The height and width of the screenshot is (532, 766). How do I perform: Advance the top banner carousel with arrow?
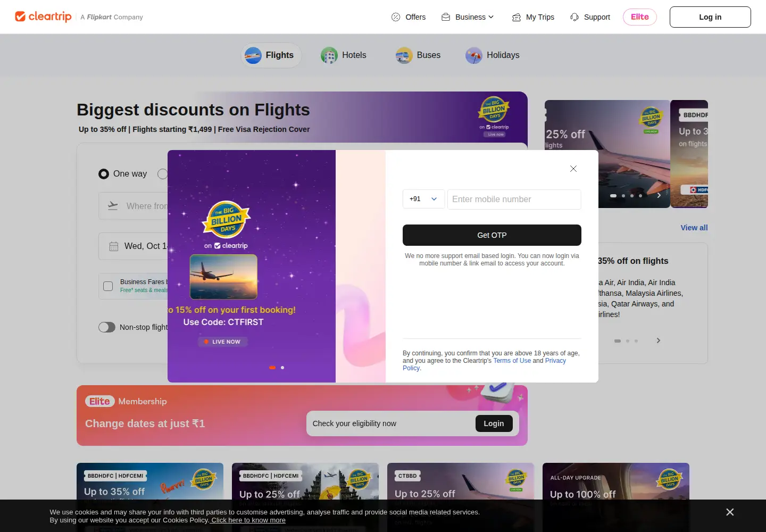(x=659, y=195)
